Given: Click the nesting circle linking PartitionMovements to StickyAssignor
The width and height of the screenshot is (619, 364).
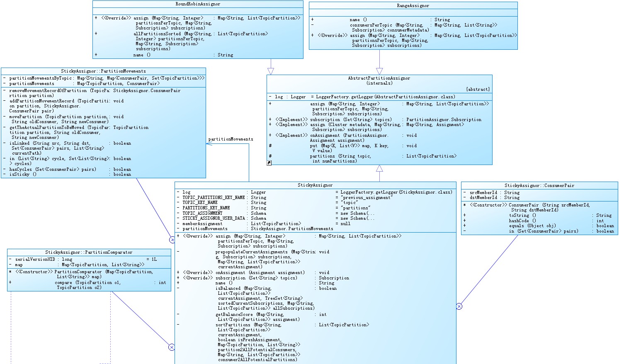Looking at the screenshot, I should pyautogui.click(x=172, y=240).
